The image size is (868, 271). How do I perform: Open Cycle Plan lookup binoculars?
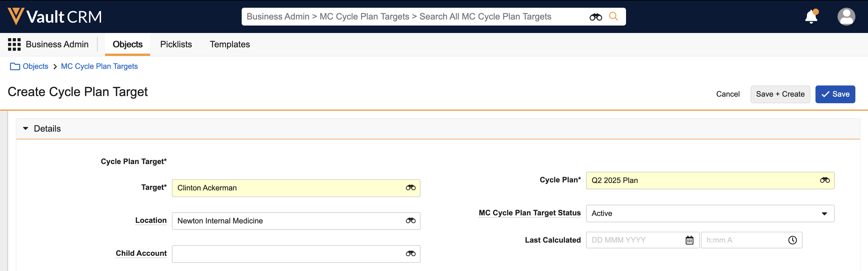tap(825, 180)
